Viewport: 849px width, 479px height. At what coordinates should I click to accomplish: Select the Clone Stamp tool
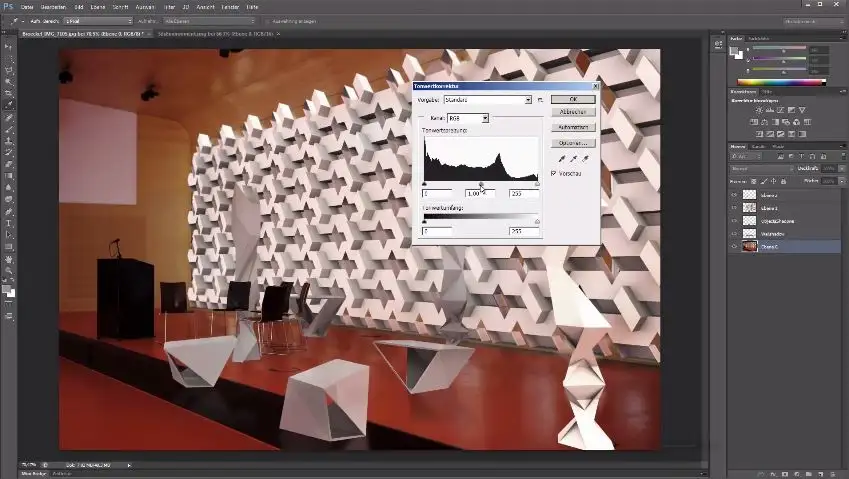(x=8, y=141)
